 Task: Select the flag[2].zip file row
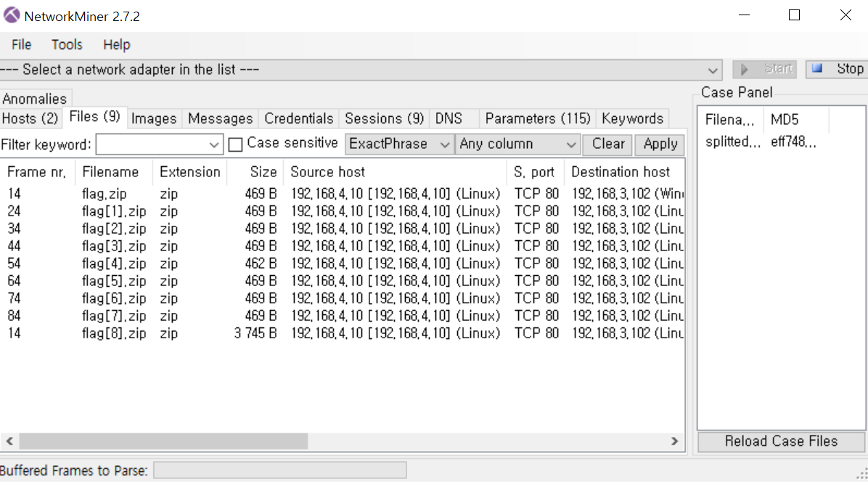tap(343, 229)
